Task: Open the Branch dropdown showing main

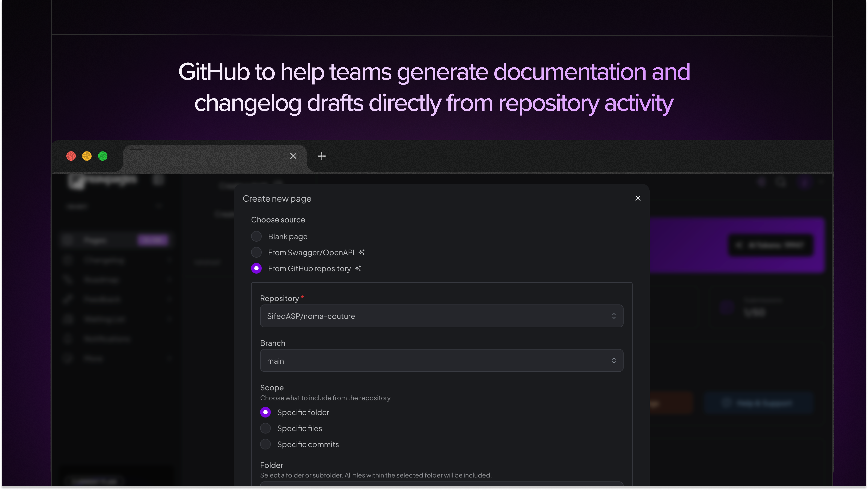Action: click(x=441, y=361)
